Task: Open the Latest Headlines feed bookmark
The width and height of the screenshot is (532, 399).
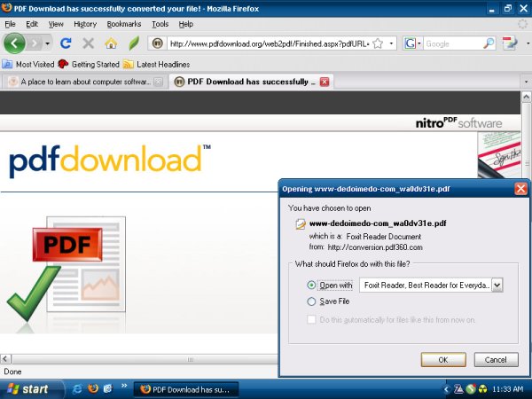Action: [x=156, y=64]
